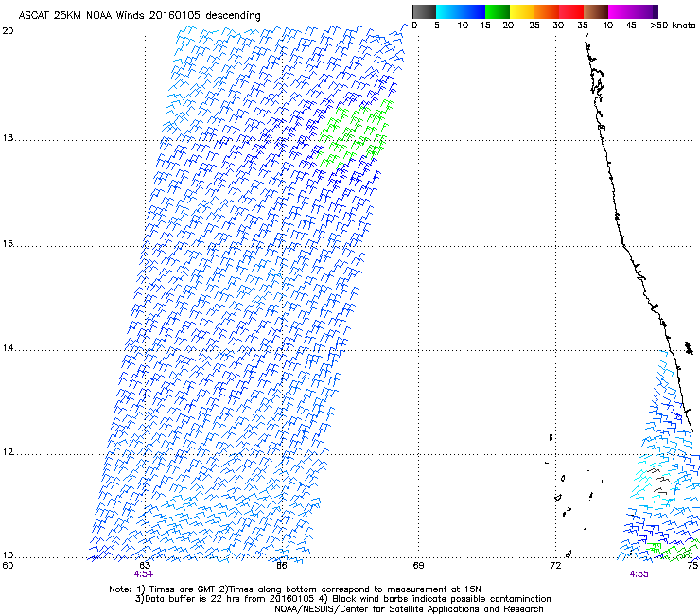Click the longitude label '66'
This screenshot has width=700, height=615.
(281, 566)
